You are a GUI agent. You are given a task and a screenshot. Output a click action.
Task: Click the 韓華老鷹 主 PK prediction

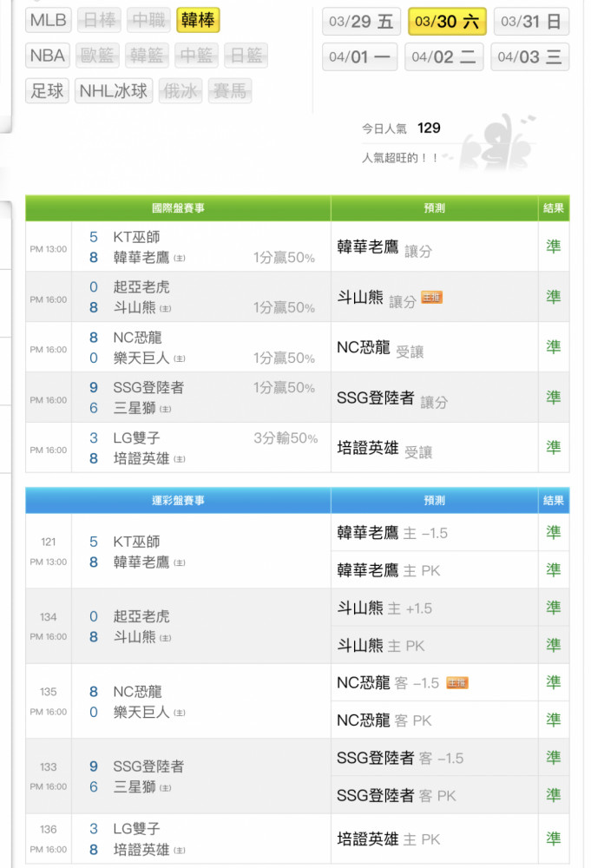click(389, 570)
